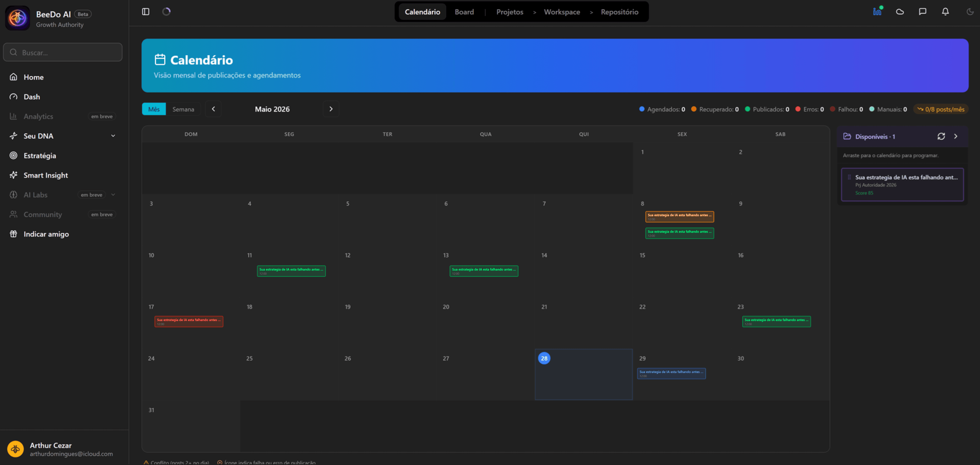Click the calendar icon in the banner
The height and width of the screenshot is (465, 980).
pyautogui.click(x=160, y=60)
